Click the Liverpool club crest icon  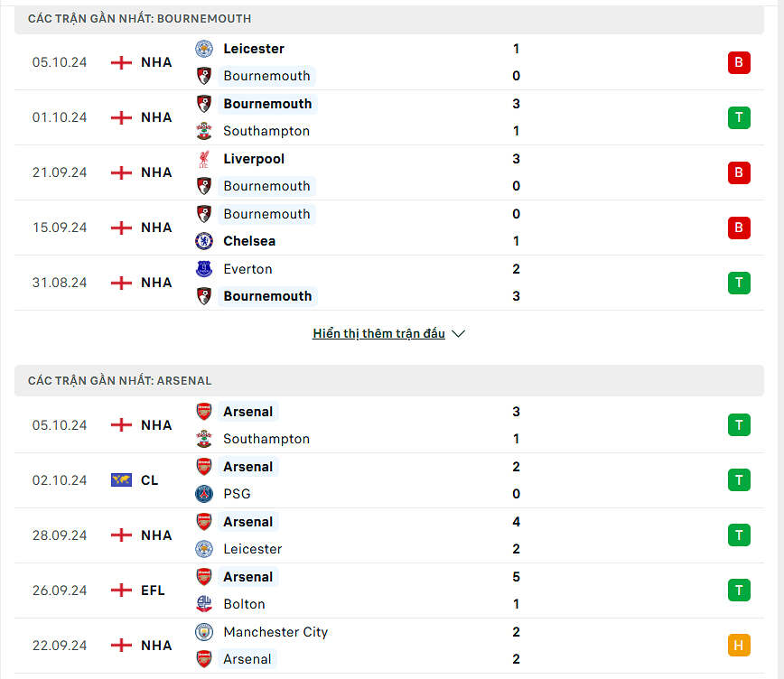tap(204, 159)
